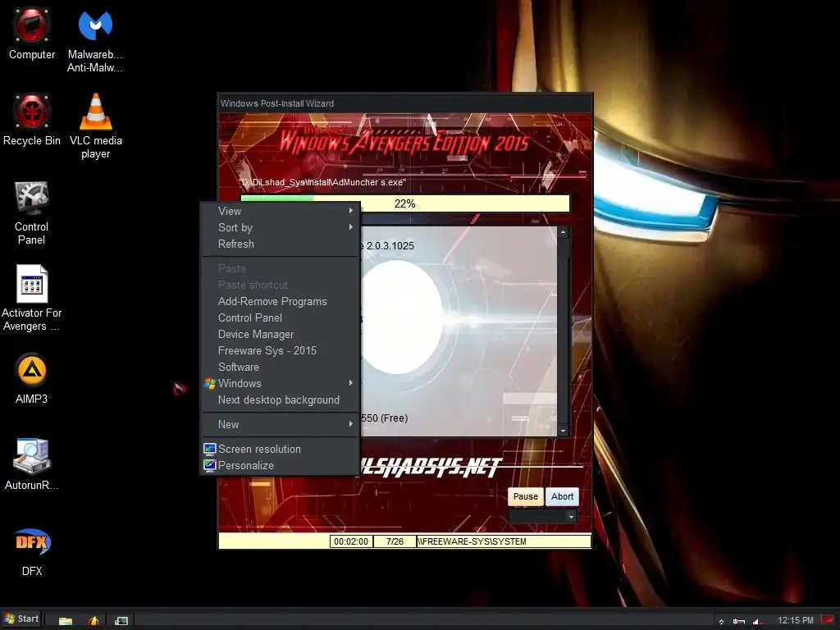Click the orange taskbar icon next to folder
Image resolution: width=840 pixels, height=630 pixels.
94,620
